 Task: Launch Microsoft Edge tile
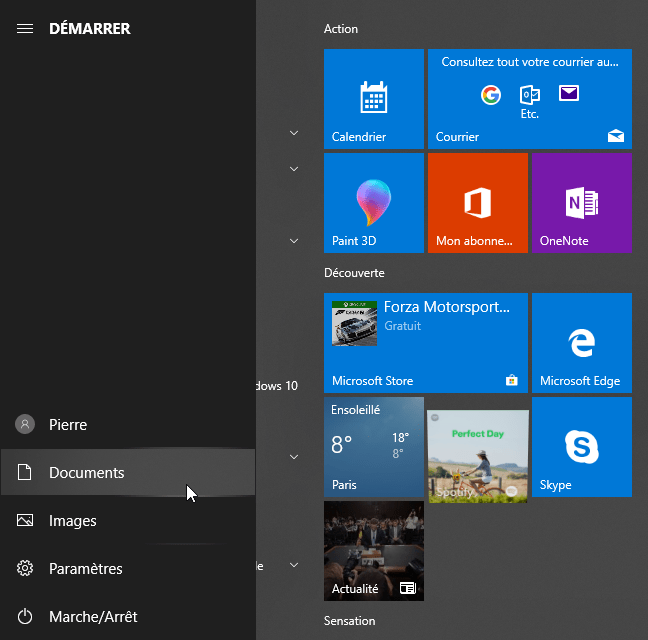tap(582, 343)
